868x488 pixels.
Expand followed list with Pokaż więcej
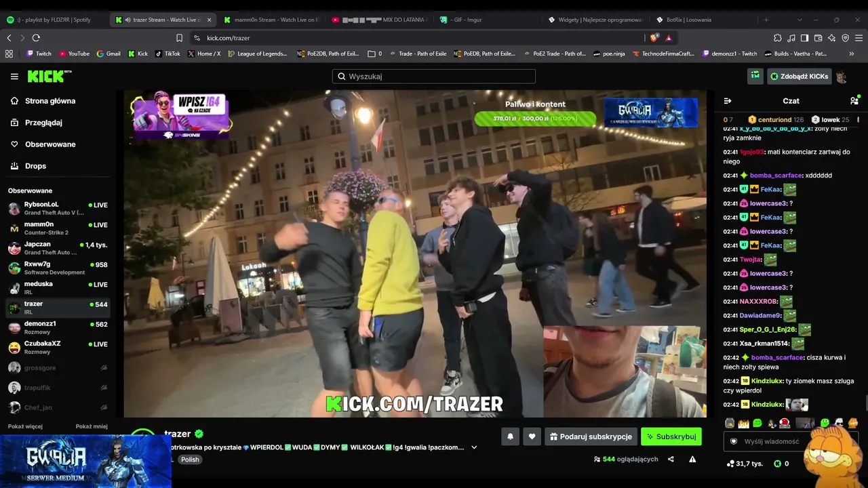[x=25, y=426]
